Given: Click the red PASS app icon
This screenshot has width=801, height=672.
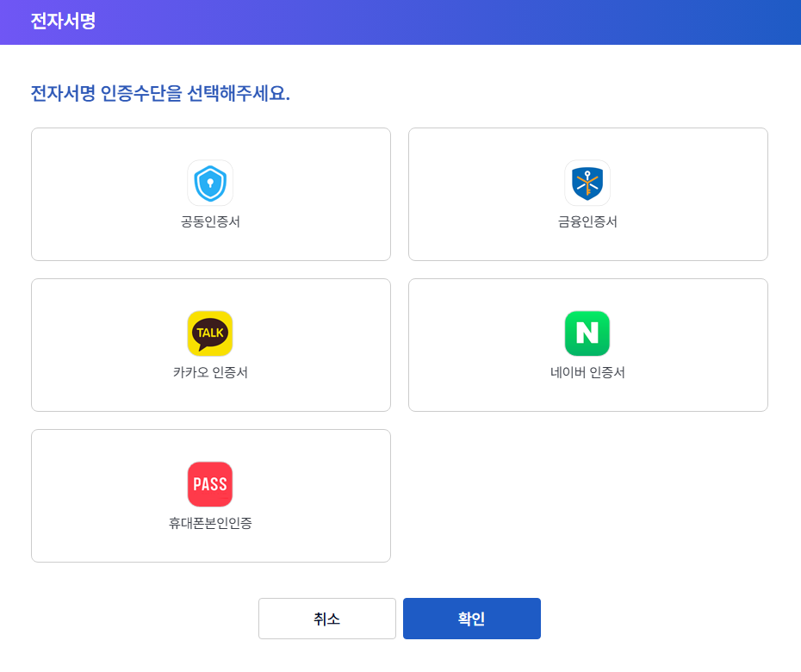Looking at the screenshot, I should (210, 484).
